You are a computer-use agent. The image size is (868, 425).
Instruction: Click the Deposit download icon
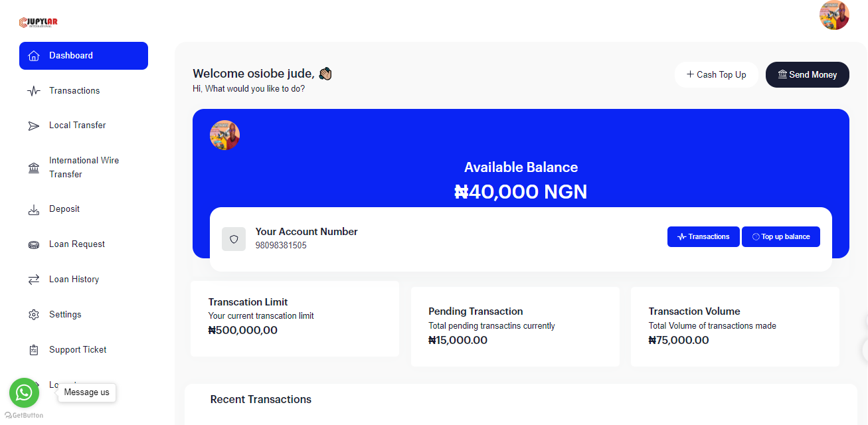pyautogui.click(x=34, y=210)
